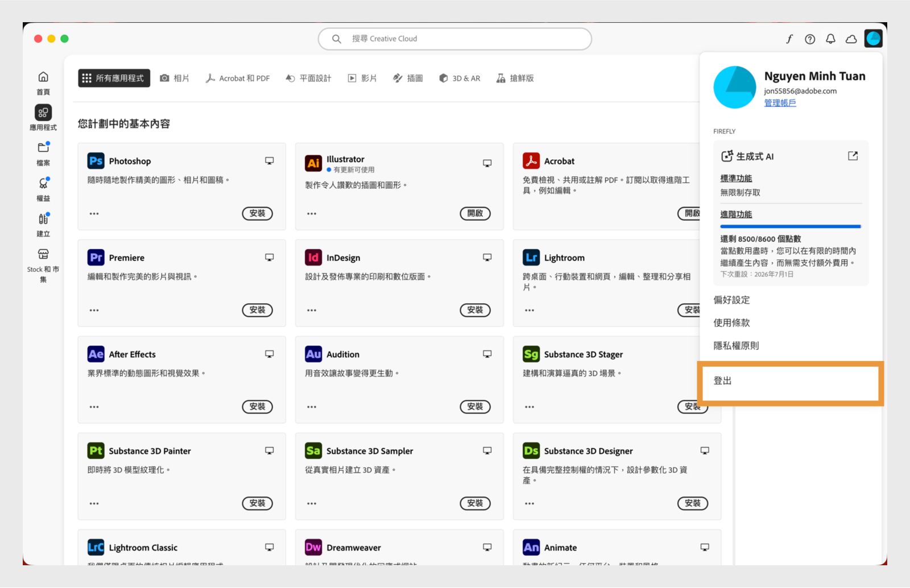The image size is (910, 588).
Task: Click the Audition app icon
Action: pyautogui.click(x=313, y=354)
